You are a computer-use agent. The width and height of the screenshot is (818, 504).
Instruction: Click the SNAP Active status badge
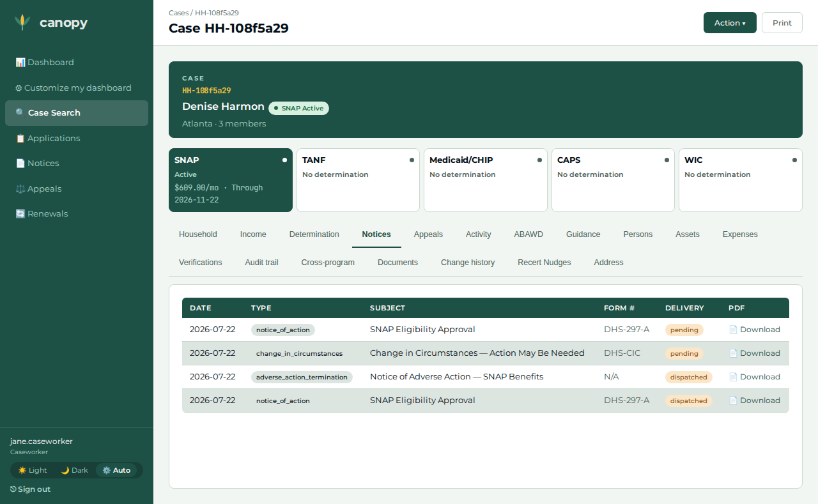pyautogui.click(x=298, y=108)
